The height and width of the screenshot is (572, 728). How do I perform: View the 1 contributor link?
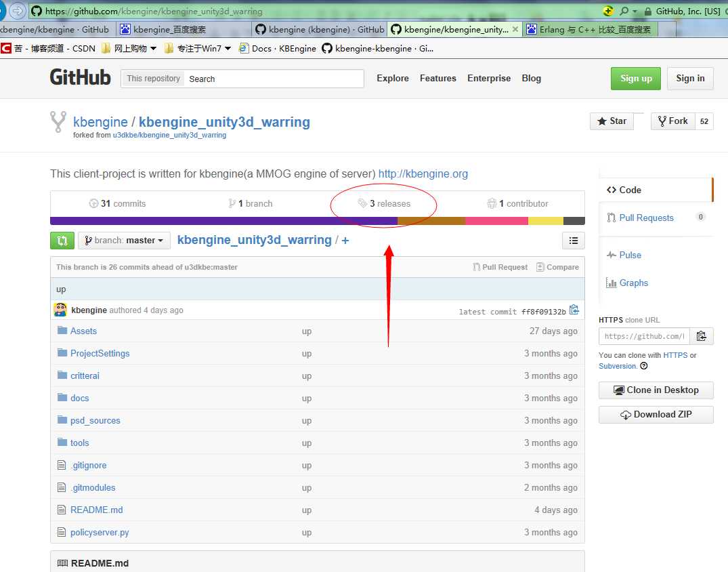[517, 203]
